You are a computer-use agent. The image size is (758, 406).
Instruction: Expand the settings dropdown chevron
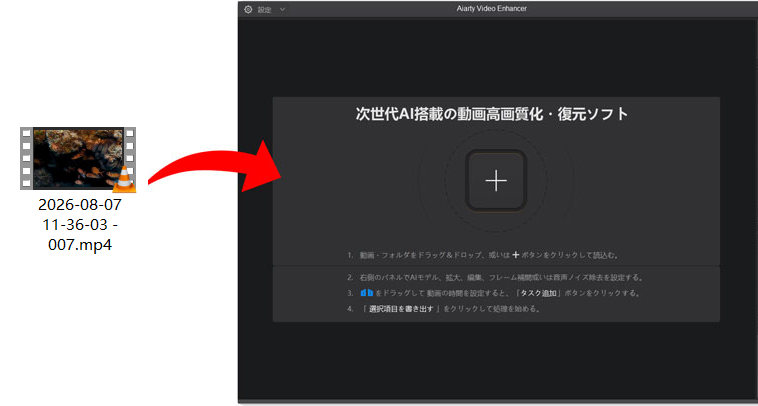tap(282, 9)
